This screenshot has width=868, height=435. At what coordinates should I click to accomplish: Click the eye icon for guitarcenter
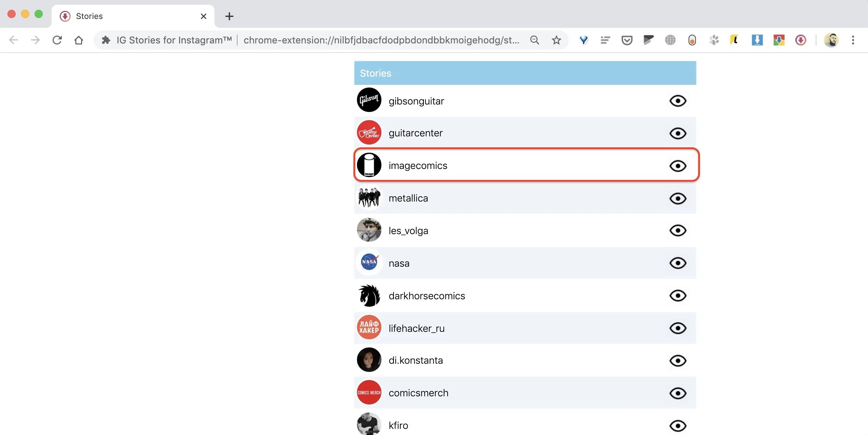pyautogui.click(x=678, y=133)
